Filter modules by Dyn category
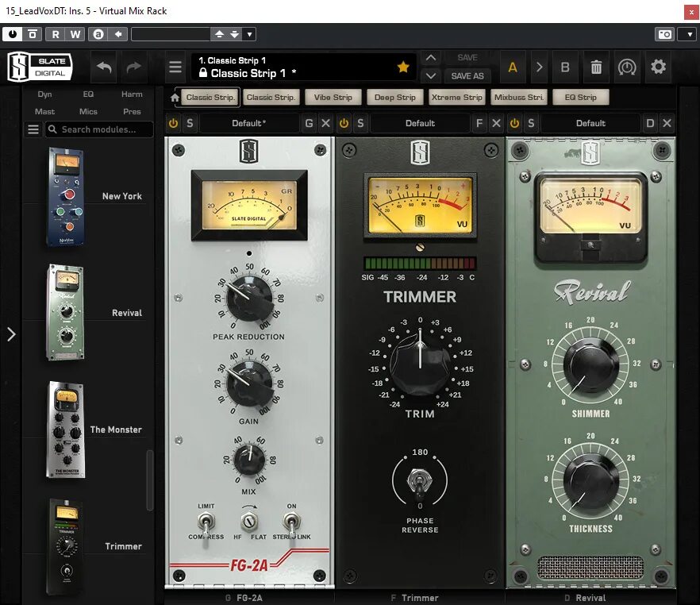700x605 pixels. tap(44, 94)
